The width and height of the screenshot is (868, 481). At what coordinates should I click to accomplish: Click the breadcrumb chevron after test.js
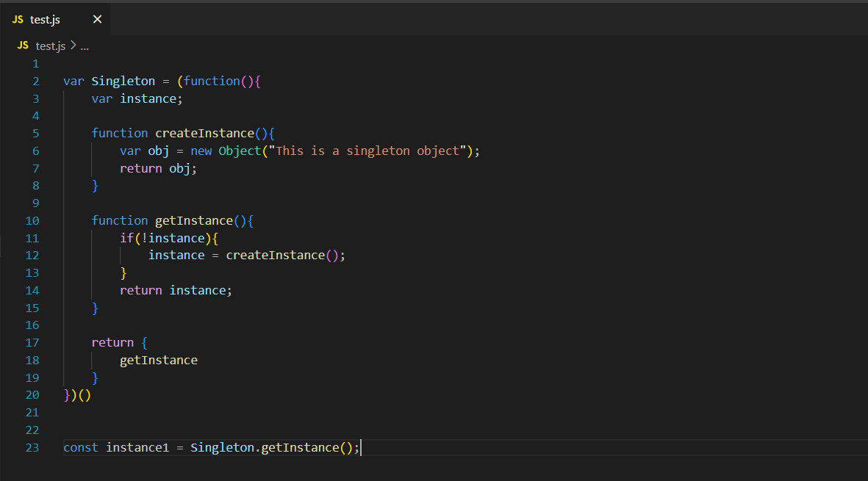[x=73, y=45]
